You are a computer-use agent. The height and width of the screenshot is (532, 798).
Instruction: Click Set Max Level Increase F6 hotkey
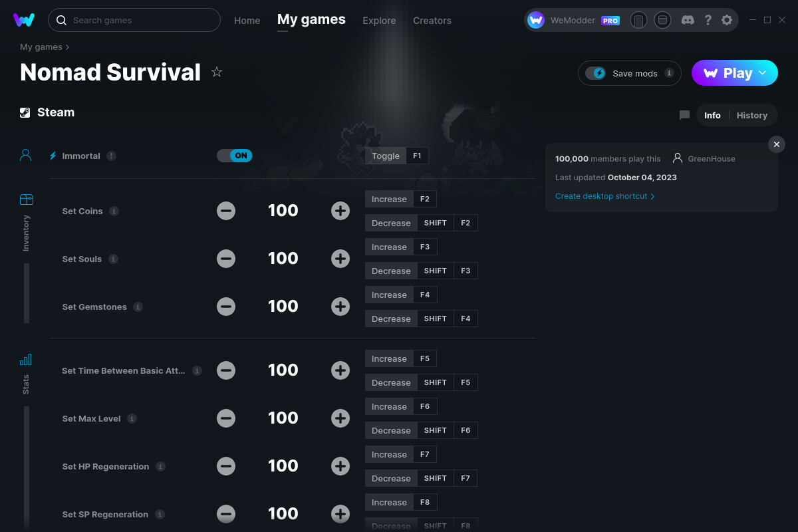(x=401, y=406)
